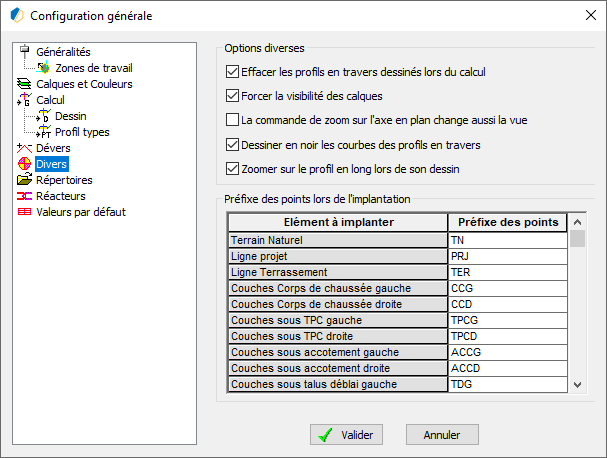
Task: Select the Dévers icon
Action: [24, 148]
